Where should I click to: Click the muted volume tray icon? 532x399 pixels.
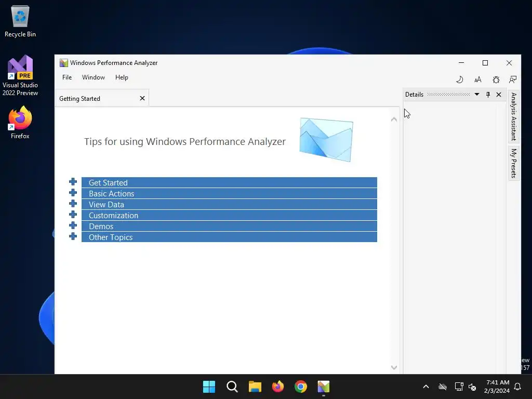(472, 387)
